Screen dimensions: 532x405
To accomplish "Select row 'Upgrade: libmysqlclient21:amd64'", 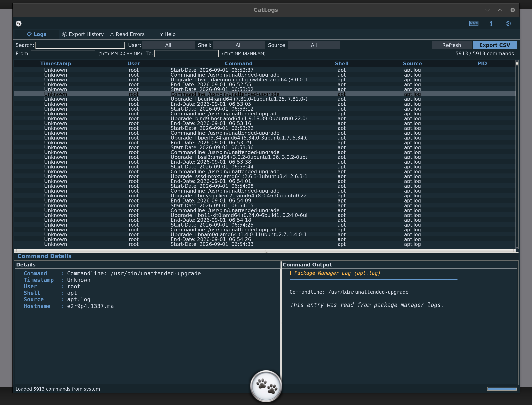I will 265,196.
